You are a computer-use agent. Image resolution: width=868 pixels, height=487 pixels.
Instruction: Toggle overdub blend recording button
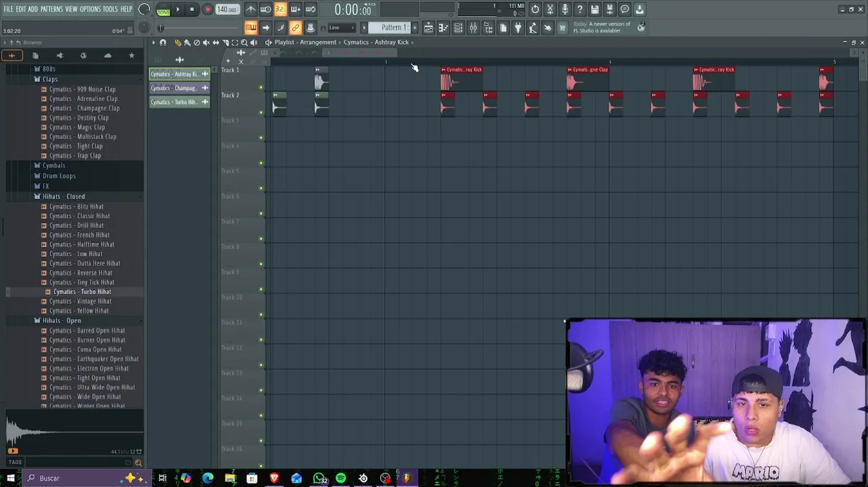[x=295, y=9]
